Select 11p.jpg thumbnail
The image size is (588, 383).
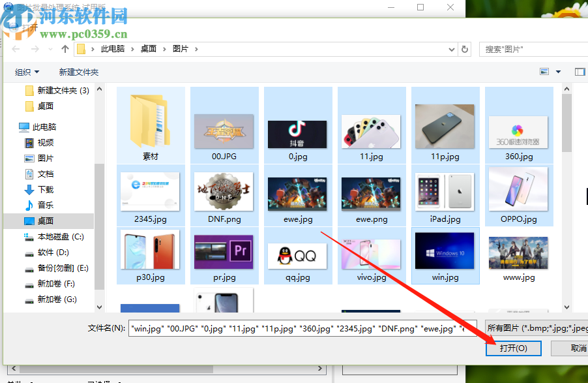click(x=445, y=125)
